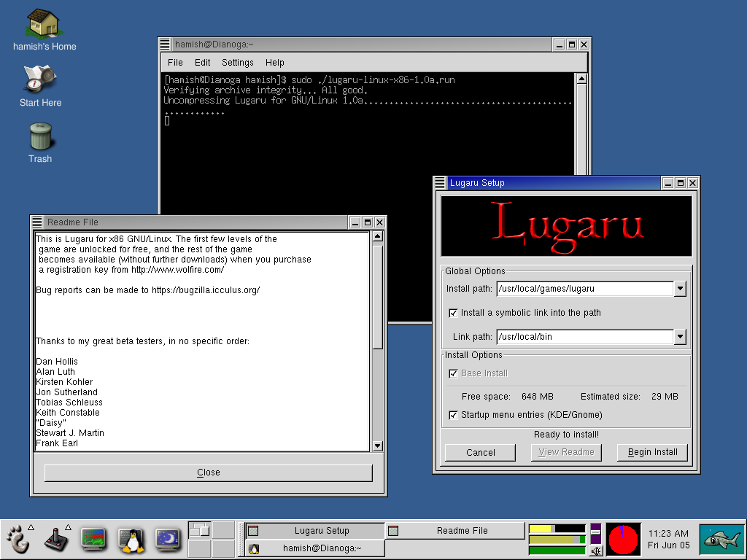Expand the Install path dropdown
This screenshot has height=560, width=747.
click(680, 289)
